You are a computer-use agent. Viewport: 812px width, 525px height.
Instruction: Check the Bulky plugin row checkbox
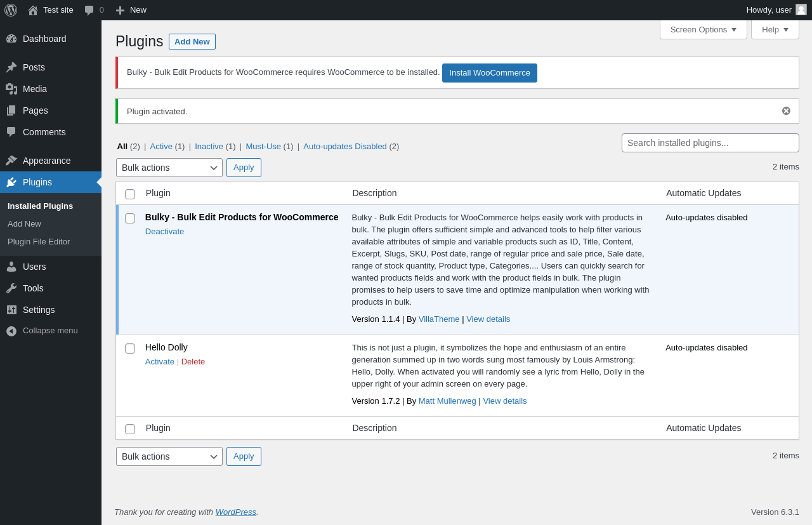[x=130, y=218]
